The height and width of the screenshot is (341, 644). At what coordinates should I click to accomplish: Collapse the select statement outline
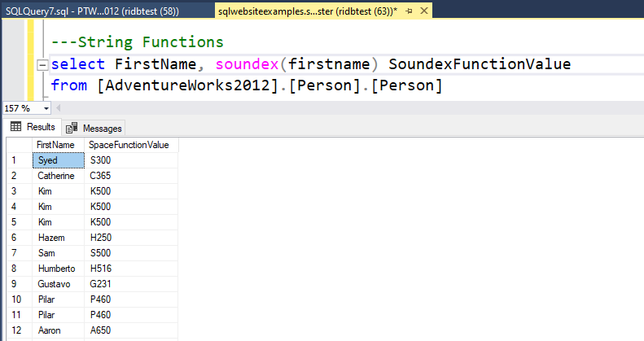[x=42, y=65]
